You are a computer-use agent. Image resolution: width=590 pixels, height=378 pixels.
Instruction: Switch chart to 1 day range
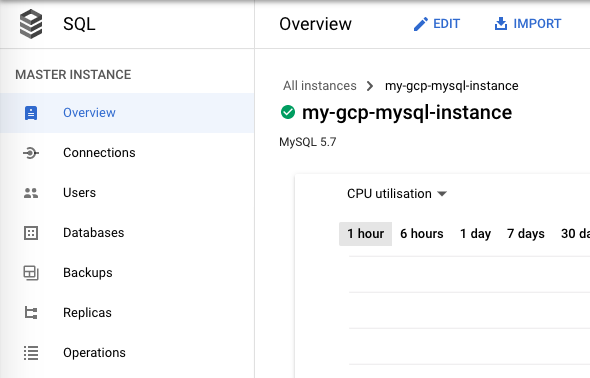(475, 234)
